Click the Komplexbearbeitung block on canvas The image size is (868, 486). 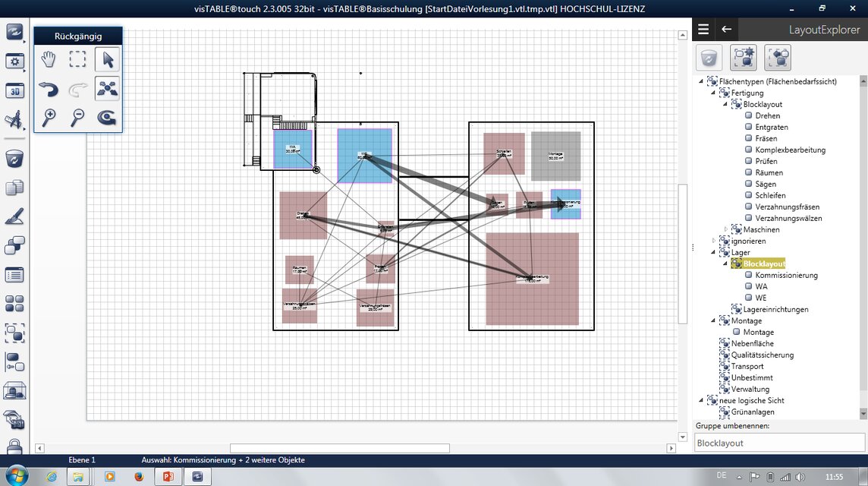pos(532,279)
